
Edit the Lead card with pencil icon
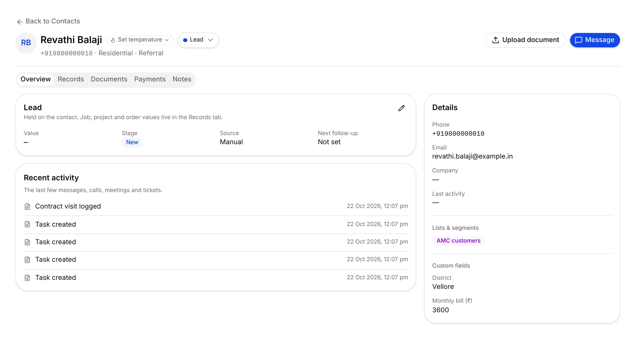pos(401,108)
